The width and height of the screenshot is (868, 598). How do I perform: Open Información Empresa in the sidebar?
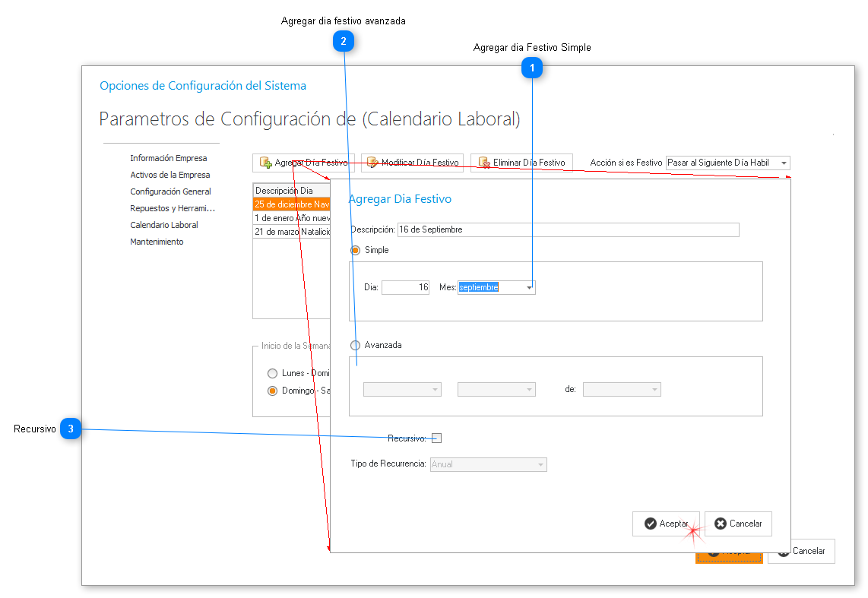pos(168,158)
